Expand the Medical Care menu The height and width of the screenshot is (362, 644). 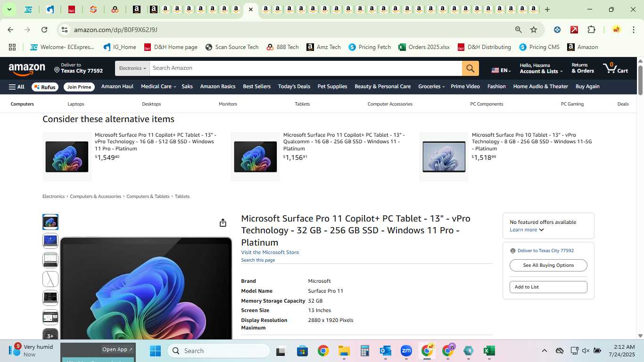[x=158, y=87]
